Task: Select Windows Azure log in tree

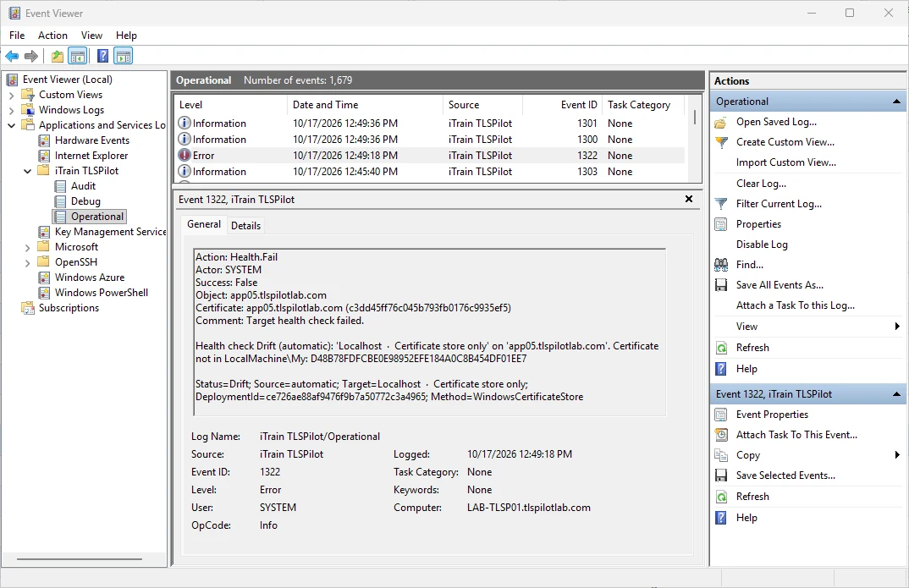Action: (89, 278)
